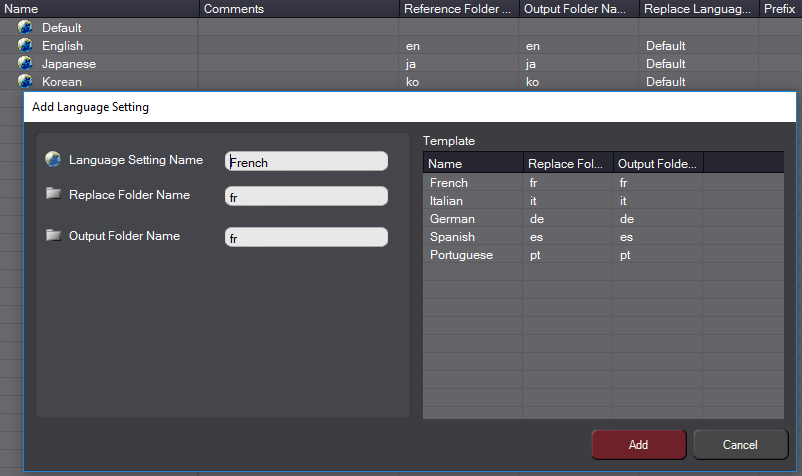Click the Output Folder Na... header in the main list
Image resolution: width=802 pixels, height=476 pixels.
tap(579, 9)
